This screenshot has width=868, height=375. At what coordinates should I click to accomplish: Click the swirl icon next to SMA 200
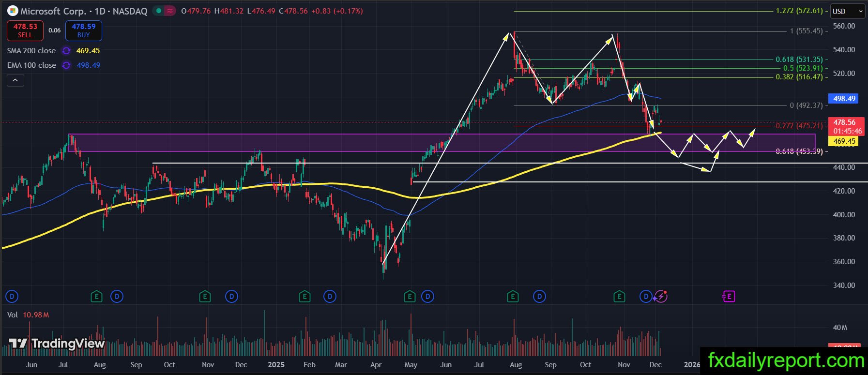(66, 51)
